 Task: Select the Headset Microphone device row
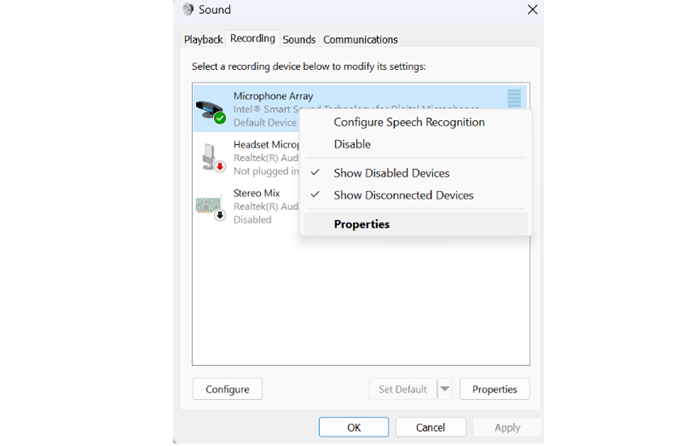247,158
